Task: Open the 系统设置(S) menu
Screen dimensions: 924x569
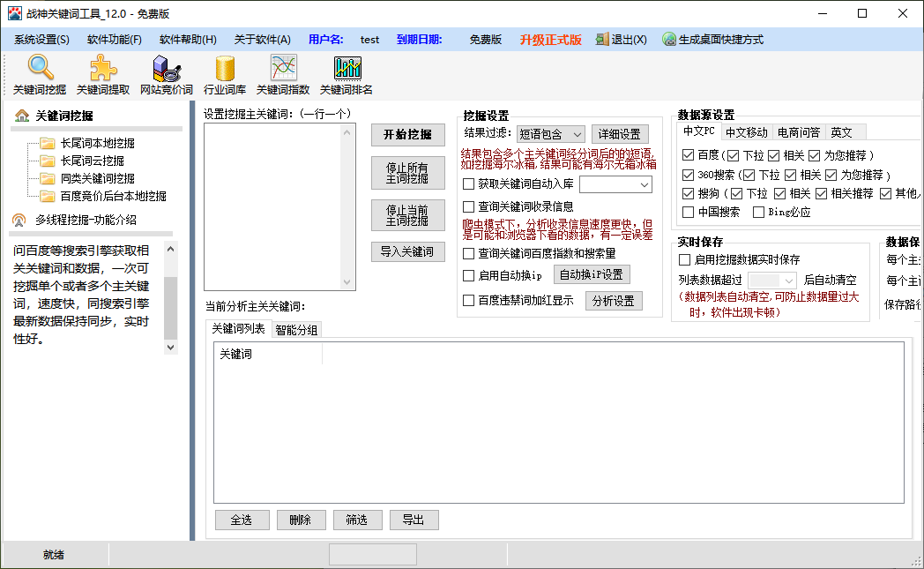Action: tap(41, 40)
